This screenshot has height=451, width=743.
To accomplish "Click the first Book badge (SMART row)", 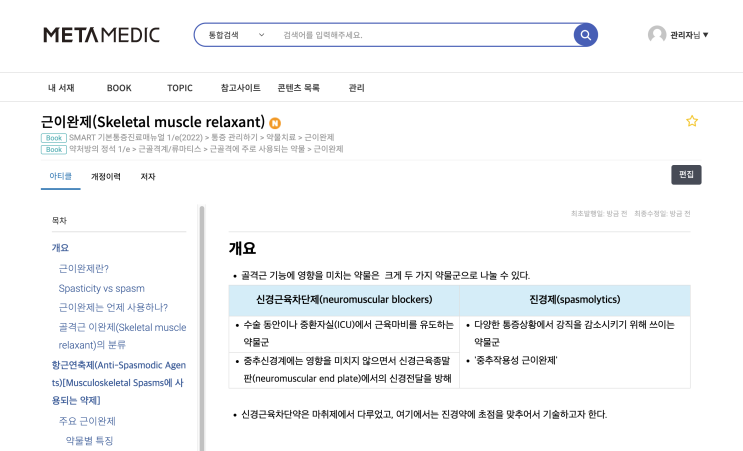I will pyautogui.click(x=54, y=138).
